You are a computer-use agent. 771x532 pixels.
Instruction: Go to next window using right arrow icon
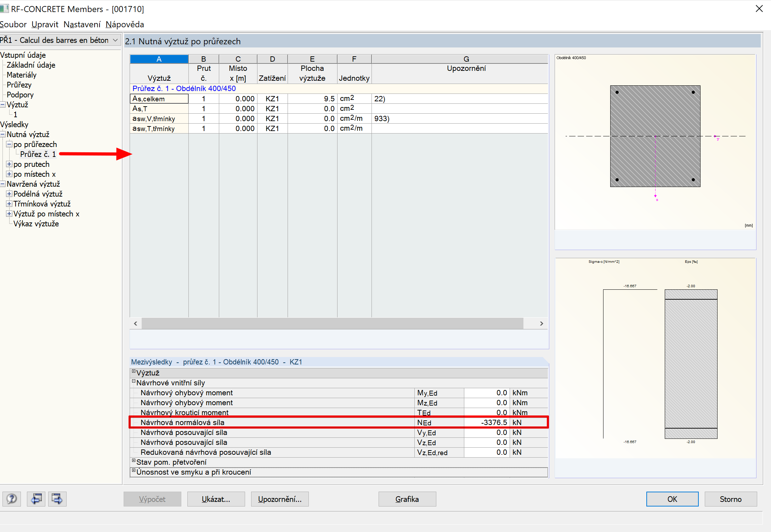pos(57,499)
